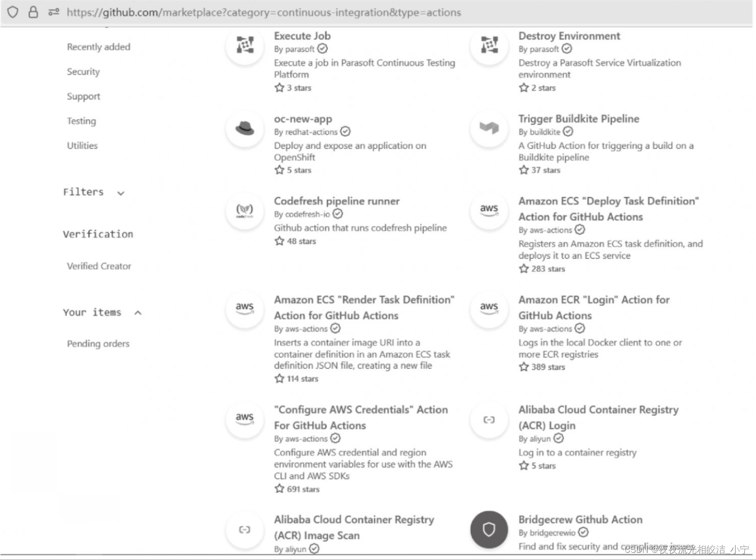Select the Support category
This screenshot has height=559, width=756.
click(83, 96)
